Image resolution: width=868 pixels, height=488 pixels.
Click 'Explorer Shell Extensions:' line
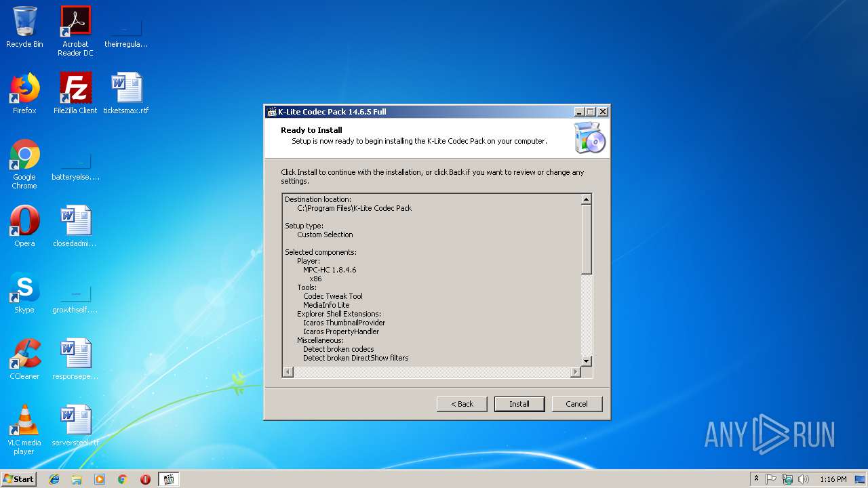pos(339,314)
